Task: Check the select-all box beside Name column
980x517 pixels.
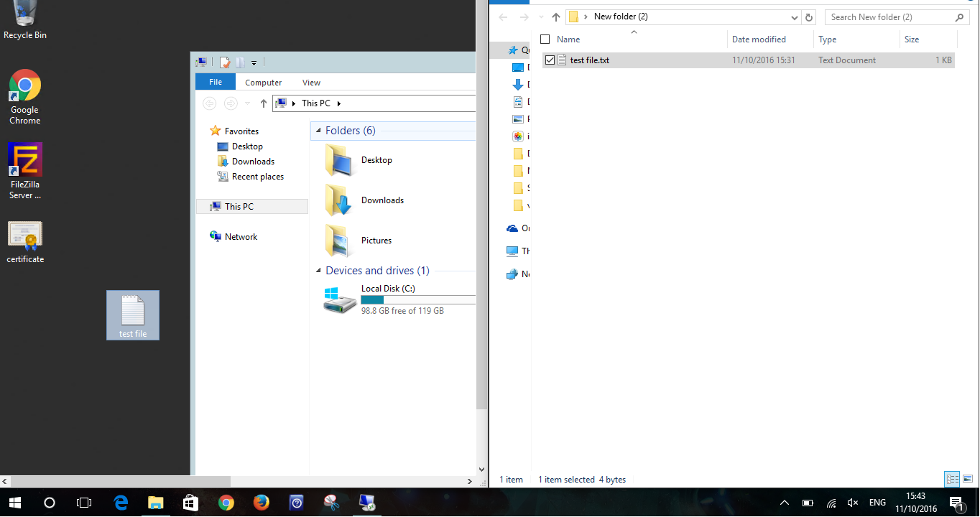Action: click(544, 39)
